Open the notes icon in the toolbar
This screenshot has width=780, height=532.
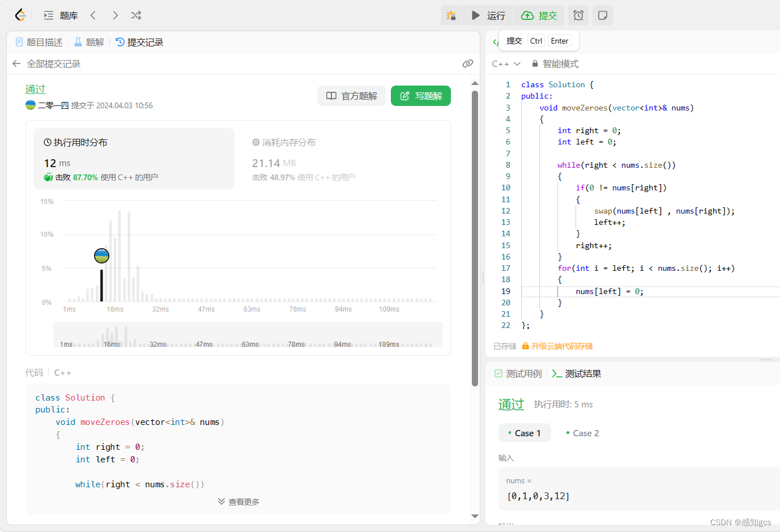coord(602,15)
